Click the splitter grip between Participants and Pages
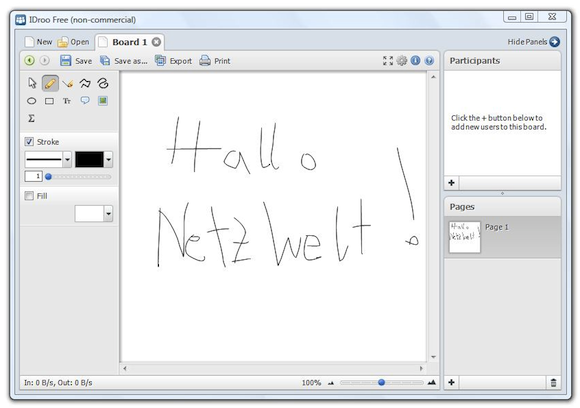 (x=502, y=193)
